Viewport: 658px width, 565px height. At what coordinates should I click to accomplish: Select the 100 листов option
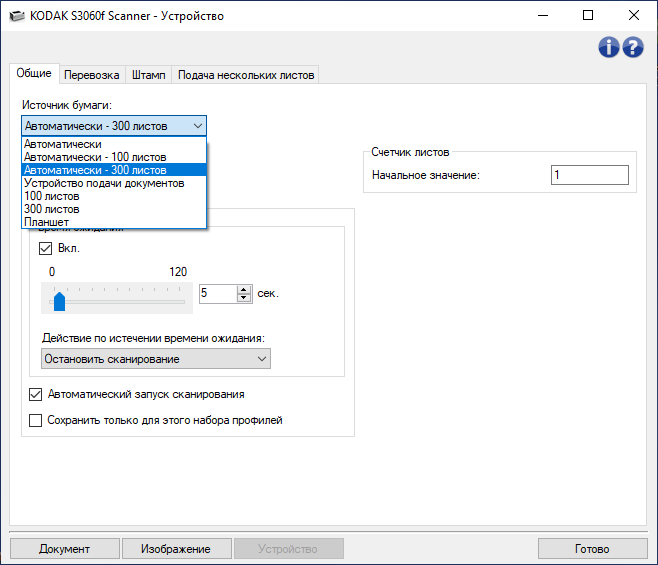pos(114,196)
